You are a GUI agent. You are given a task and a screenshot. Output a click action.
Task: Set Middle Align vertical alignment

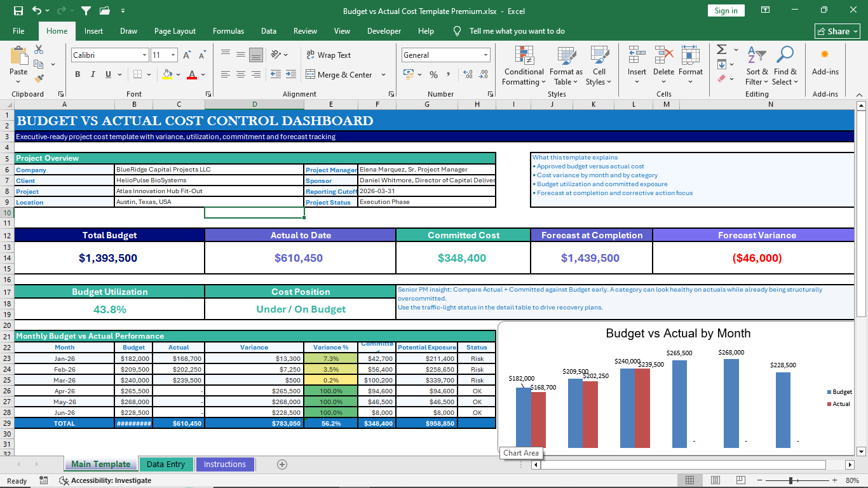point(241,55)
